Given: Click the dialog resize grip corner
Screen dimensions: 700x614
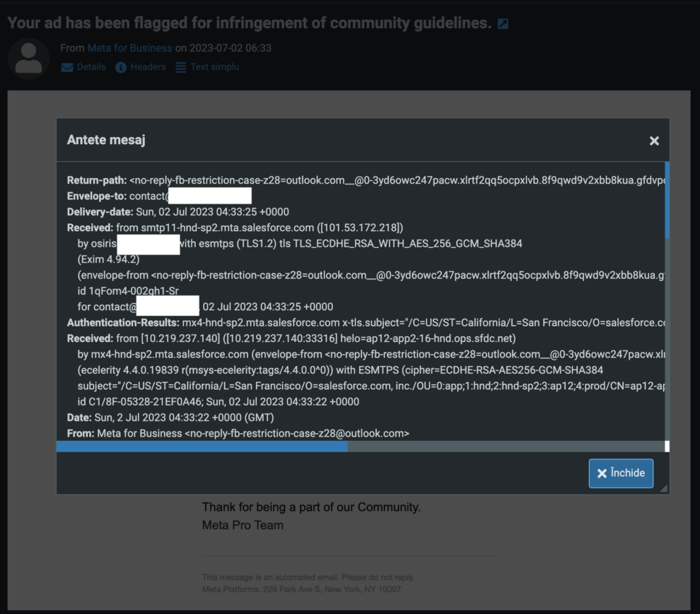Looking at the screenshot, I should (x=663, y=488).
